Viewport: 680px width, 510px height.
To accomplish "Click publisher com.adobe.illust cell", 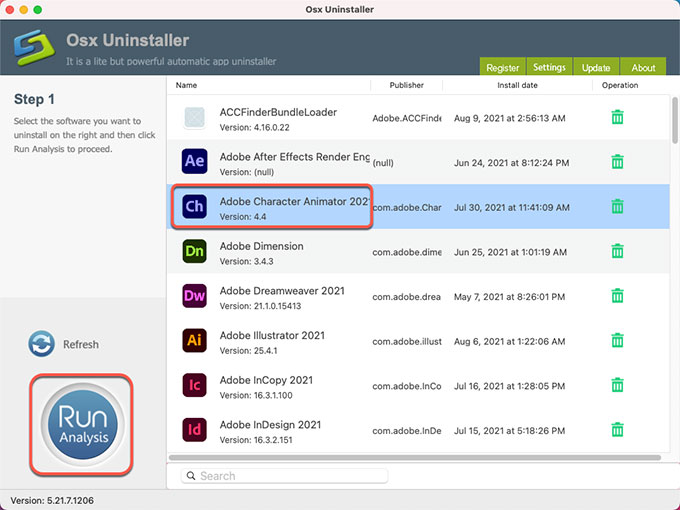I will 407,342.
